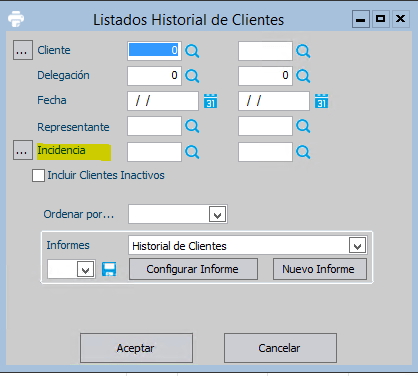418x376 pixels.
Task: Focus the second Delegación input field
Action: coord(265,76)
